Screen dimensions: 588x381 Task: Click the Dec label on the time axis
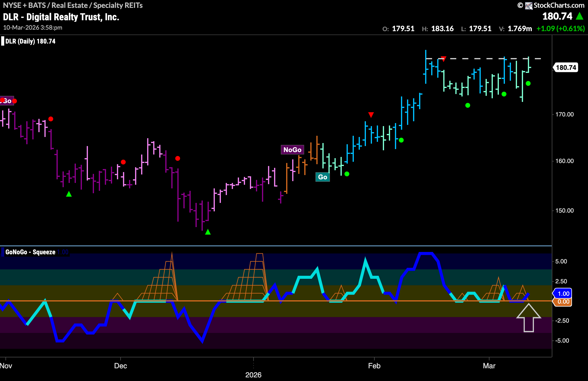click(121, 366)
